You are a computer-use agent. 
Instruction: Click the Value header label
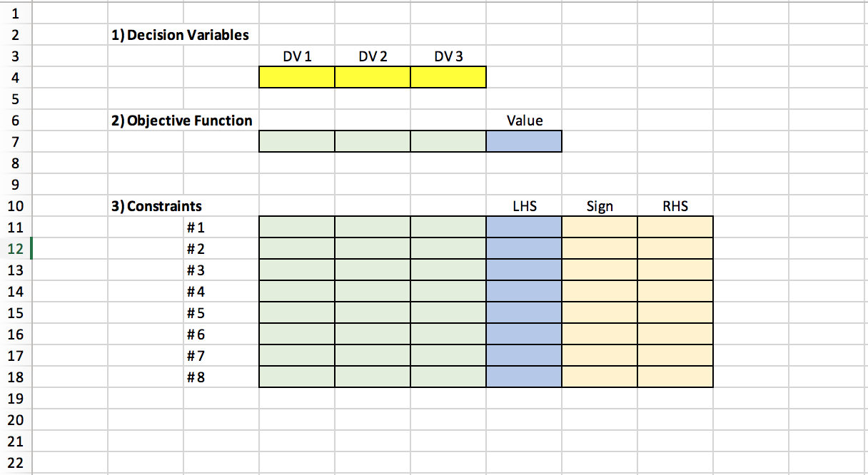[x=524, y=121]
